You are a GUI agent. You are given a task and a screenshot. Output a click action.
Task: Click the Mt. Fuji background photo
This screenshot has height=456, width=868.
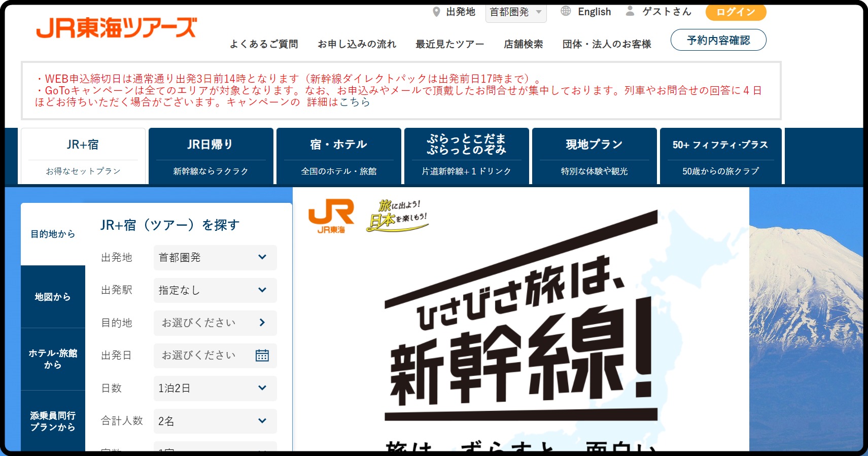(x=806, y=319)
